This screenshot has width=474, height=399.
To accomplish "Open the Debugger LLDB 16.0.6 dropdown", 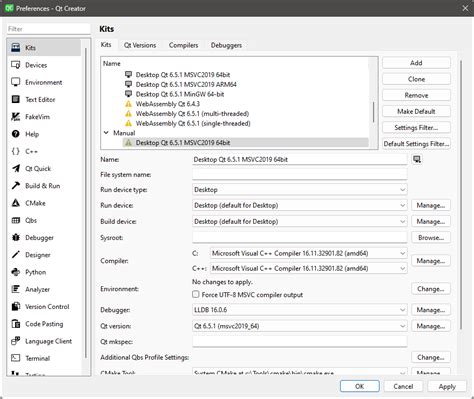I will coord(300,310).
